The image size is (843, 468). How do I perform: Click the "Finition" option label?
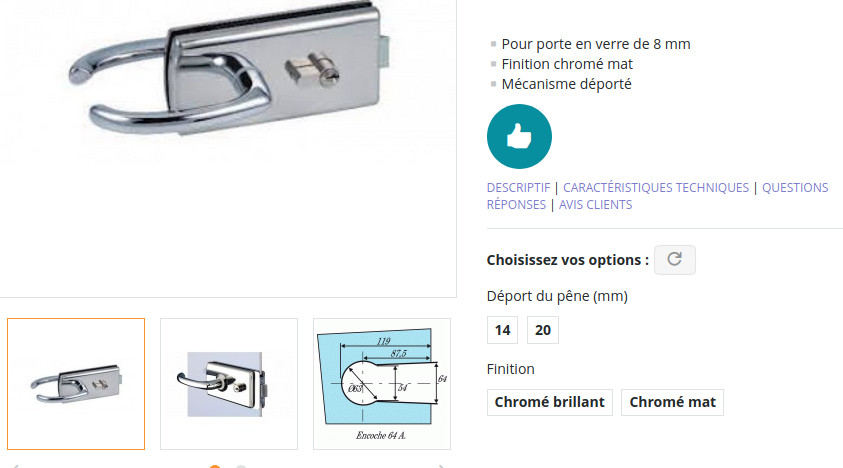click(x=510, y=369)
